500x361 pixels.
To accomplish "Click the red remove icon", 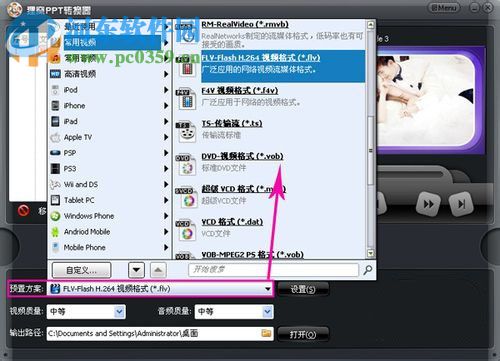I will (23, 210).
